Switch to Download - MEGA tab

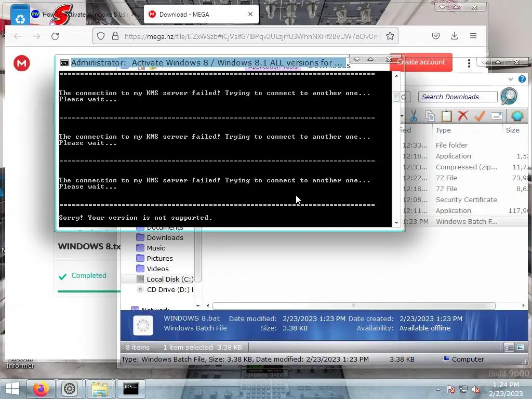201,14
